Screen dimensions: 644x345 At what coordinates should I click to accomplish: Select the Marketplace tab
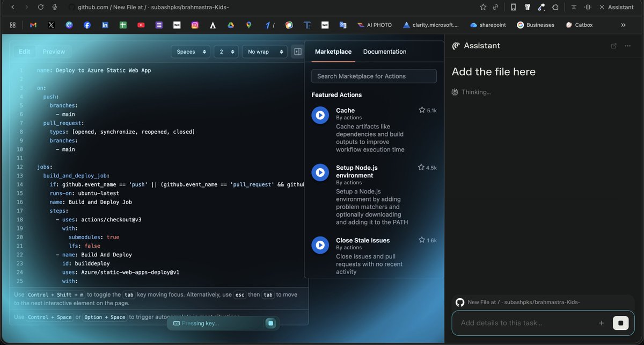coord(333,52)
